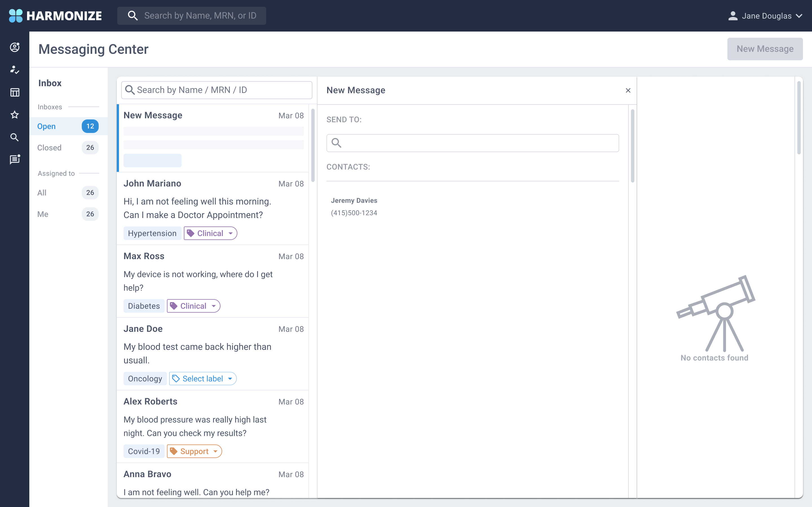Click the Harmonize logo
Viewport: 812px width, 507px height.
pos(55,16)
